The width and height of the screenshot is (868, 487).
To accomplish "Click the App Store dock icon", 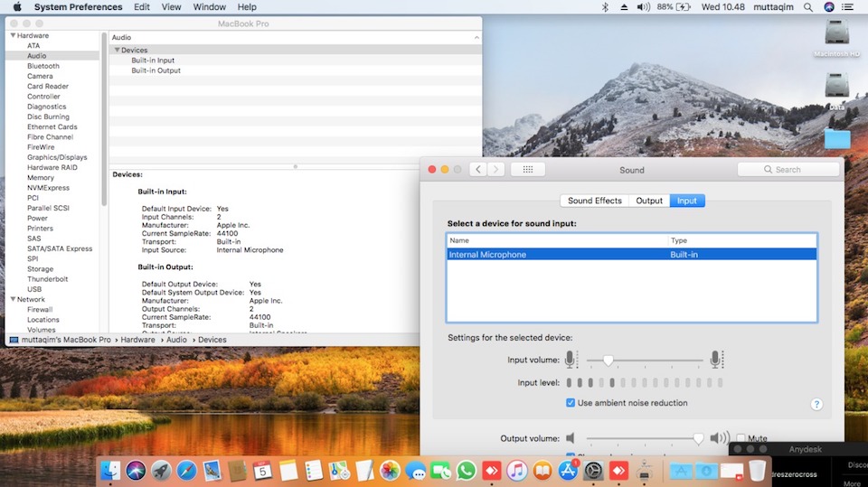I will coord(568,470).
